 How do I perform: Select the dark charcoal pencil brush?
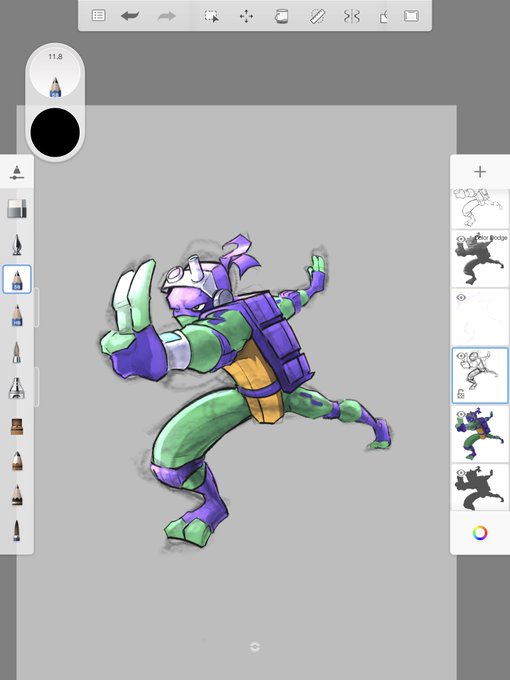17,495
